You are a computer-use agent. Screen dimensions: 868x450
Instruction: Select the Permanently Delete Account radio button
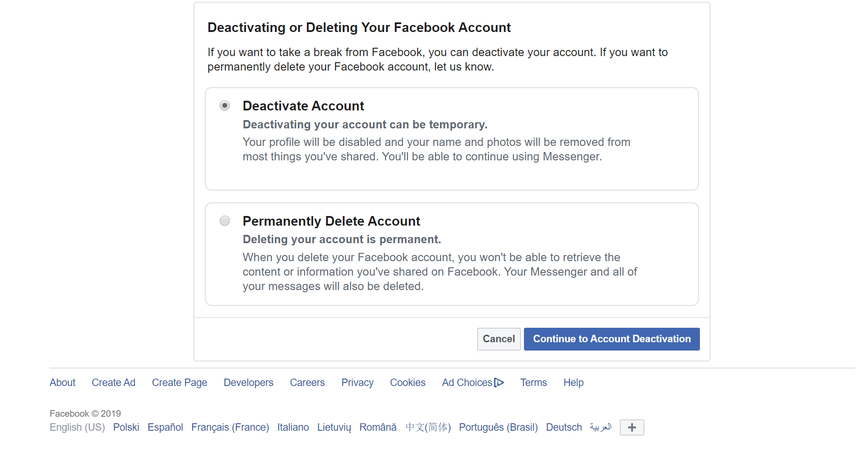click(x=225, y=221)
